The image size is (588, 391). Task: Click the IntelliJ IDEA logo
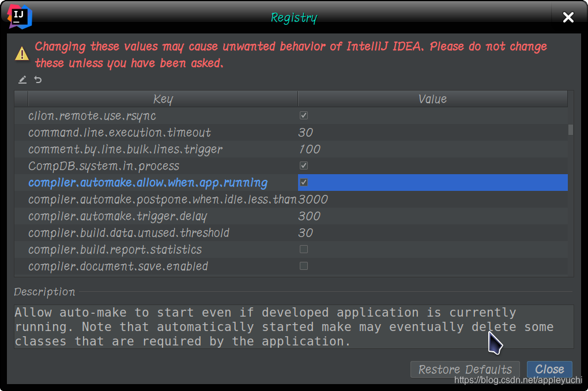coord(19,17)
